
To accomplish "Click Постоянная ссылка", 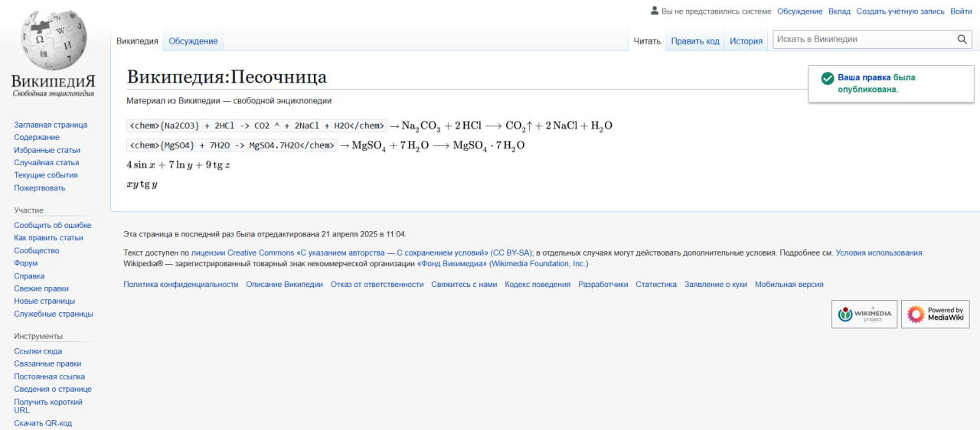I will (x=49, y=376).
